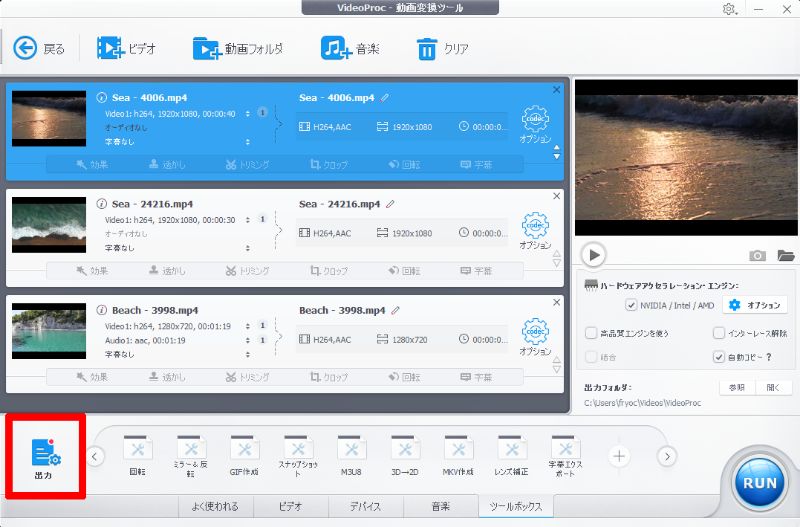This screenshot has height=527, width=800.
Task: Expand video track selector for Beach - 3998.mp4
Action: pyautogui.click(x=247, y=326)
